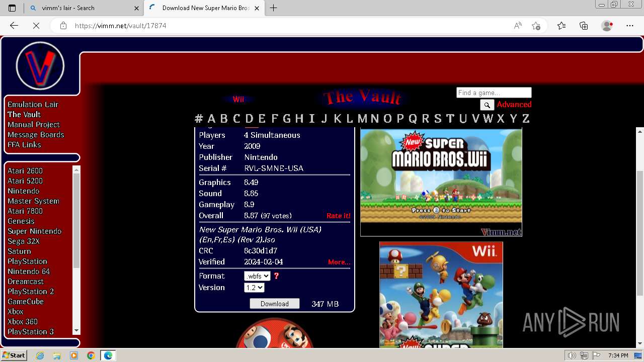Select letter Z in the alphabet index
The width and height of the screenshot is (644, 362).
click(x=526, y=119)
